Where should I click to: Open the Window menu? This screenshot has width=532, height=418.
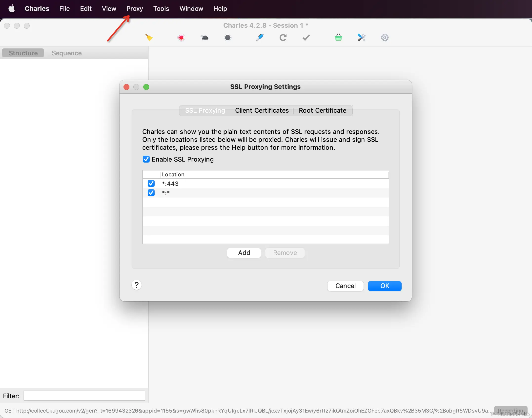coord(191,9)
